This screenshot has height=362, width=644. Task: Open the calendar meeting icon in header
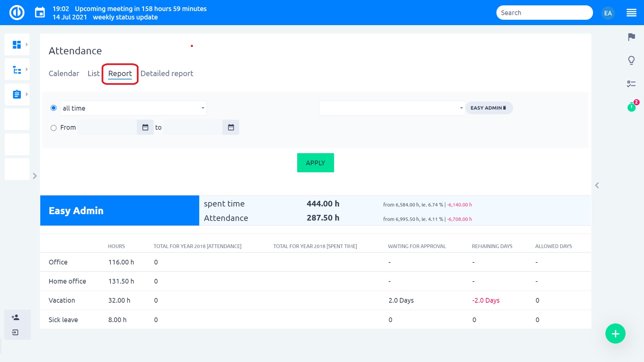[x=40, y=13]
